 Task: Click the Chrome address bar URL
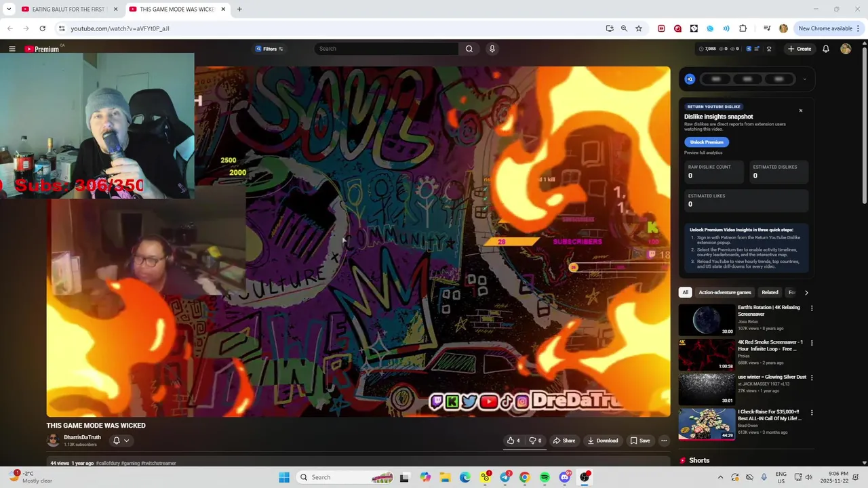tap(120, 28)
